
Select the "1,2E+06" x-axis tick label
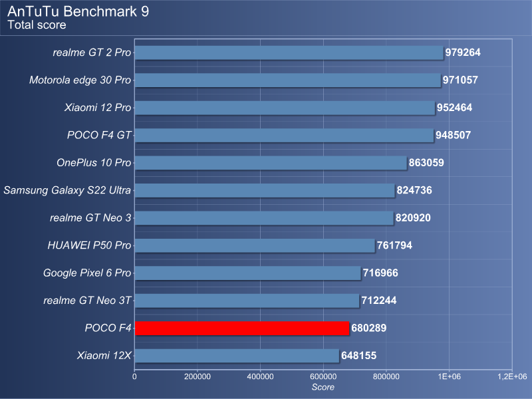tap(512, 376)
